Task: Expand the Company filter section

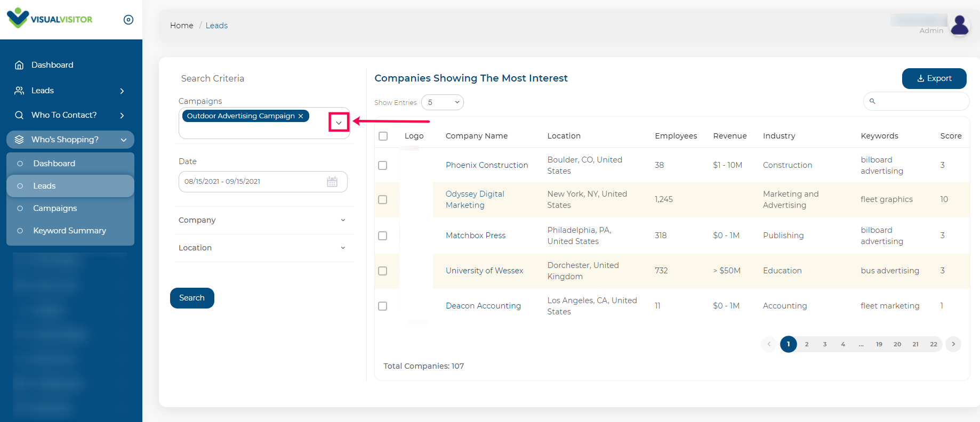Action: (x=264, y=220)
